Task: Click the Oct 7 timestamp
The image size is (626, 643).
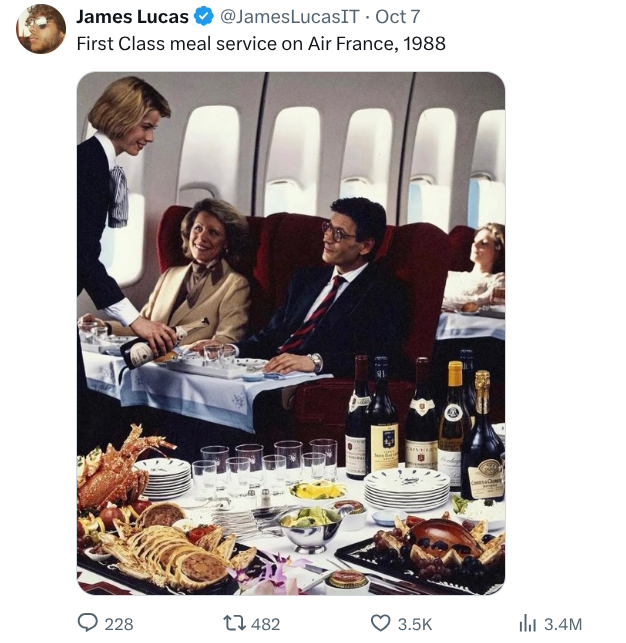Action: pos(400,17)
